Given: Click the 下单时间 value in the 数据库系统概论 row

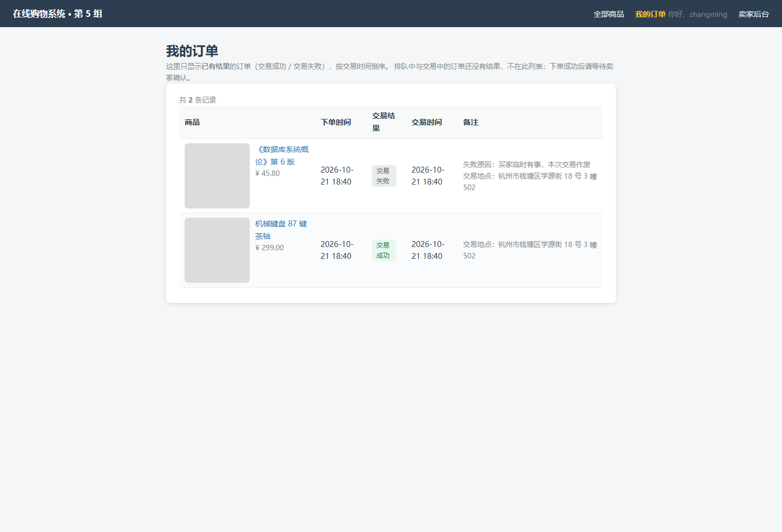Looking at the screenshot, I should coord(337,176).
